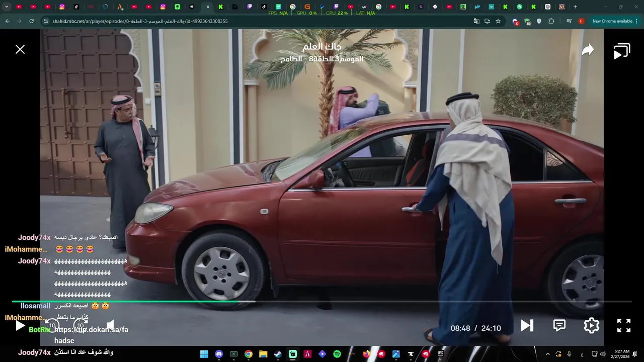This screenshot has width=644, height=362.
Task: Skip forward 10 seconds
Action: 80,325
